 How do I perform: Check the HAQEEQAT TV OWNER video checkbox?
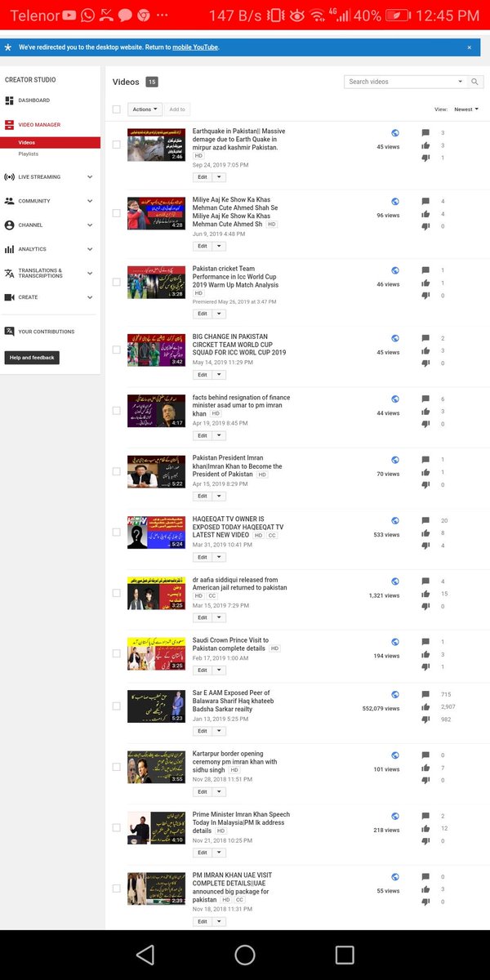(x=117, y=532)
